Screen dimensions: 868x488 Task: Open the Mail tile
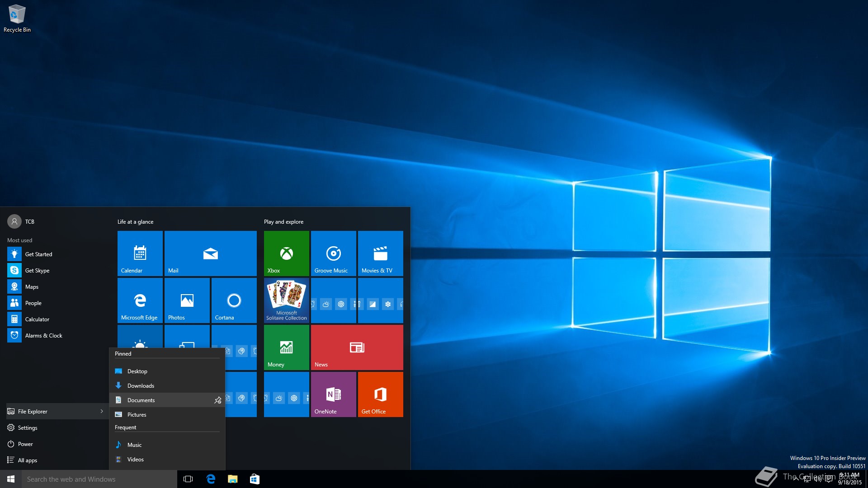[210, 253]
